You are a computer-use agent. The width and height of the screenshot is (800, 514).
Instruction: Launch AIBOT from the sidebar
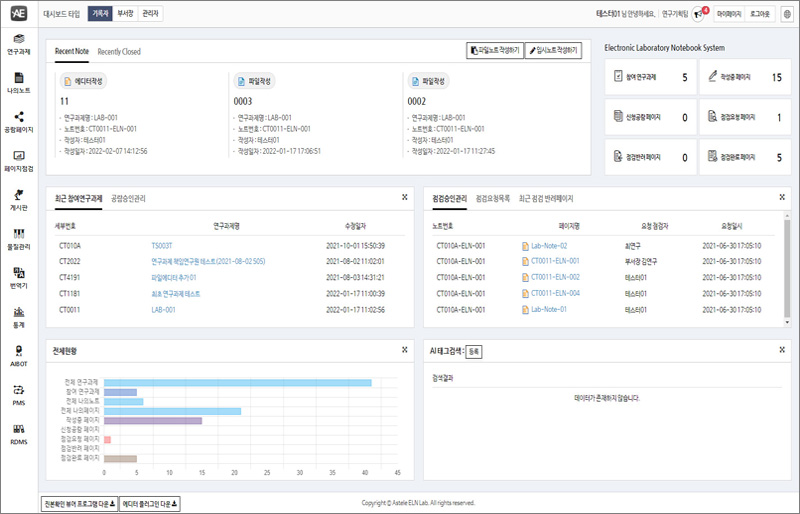(x=18, y=356)
